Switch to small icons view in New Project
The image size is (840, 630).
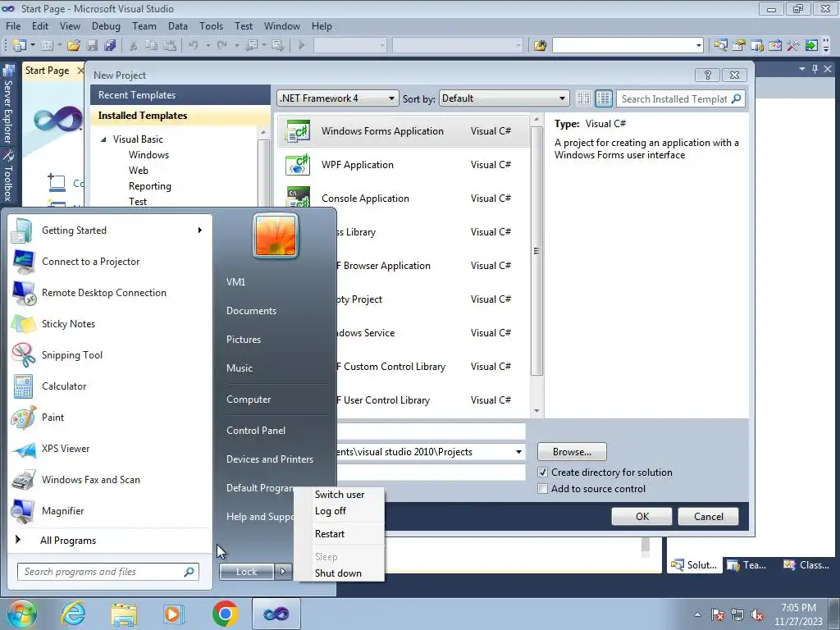(x=583, y=98)
